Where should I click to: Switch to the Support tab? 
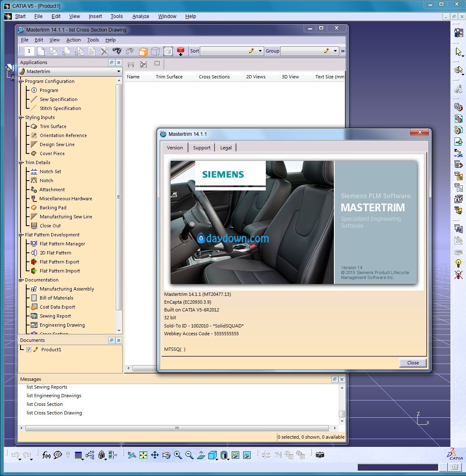click(202, 148)
